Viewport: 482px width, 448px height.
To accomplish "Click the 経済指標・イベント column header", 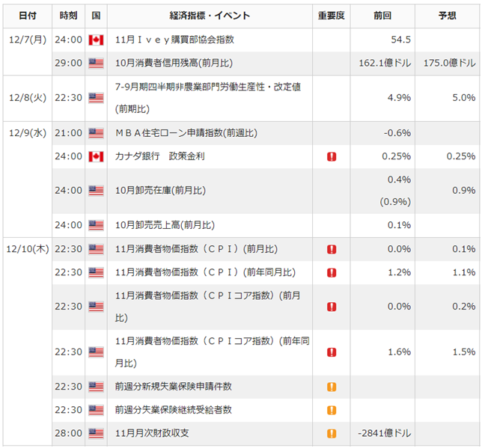I will tap(210, 16).
